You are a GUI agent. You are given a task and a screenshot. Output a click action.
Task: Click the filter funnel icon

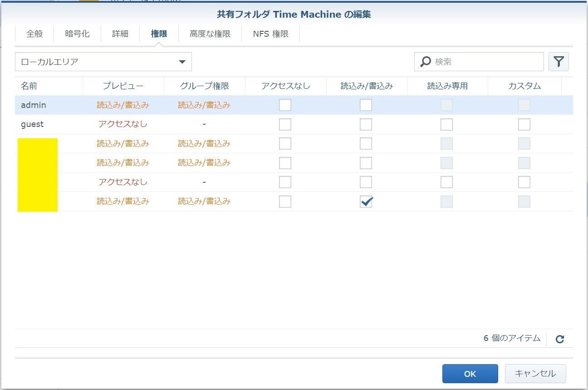point(559,62)
